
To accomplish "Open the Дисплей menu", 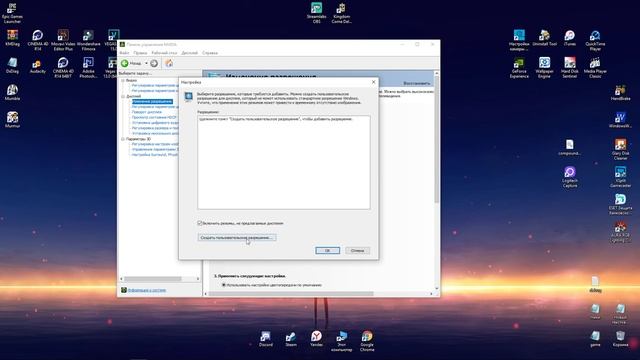I will pos(189,53).
